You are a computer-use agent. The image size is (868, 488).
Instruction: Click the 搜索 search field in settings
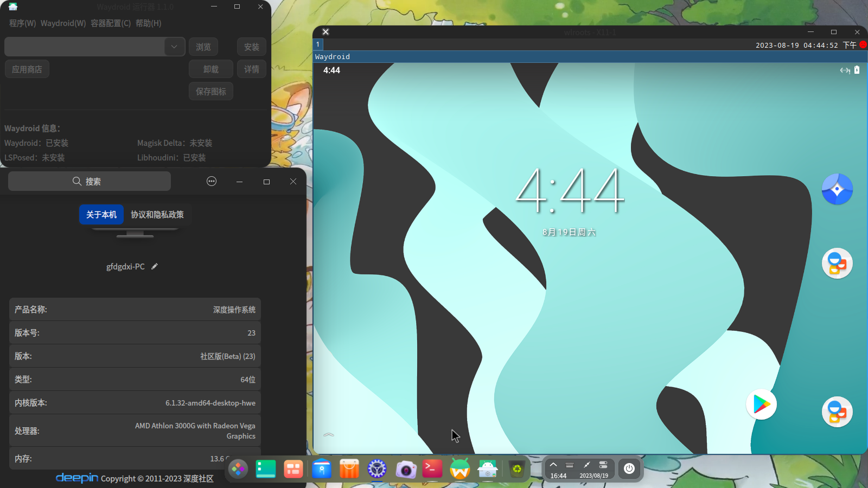(90, 181)
